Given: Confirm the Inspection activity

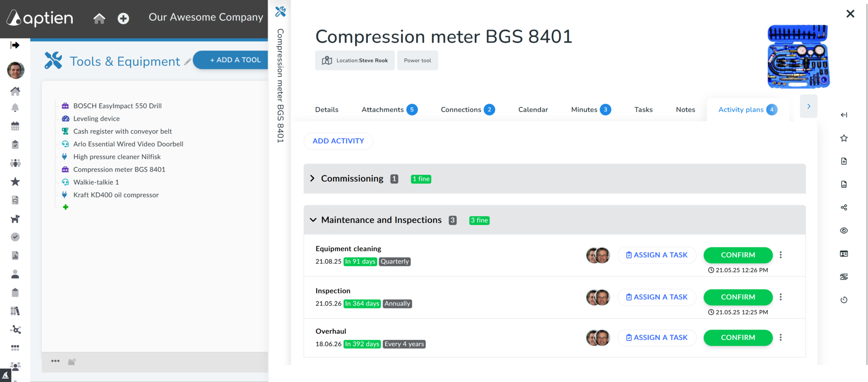Looking at the screenshot, I should pyautogui.click(x=738, y=297).
